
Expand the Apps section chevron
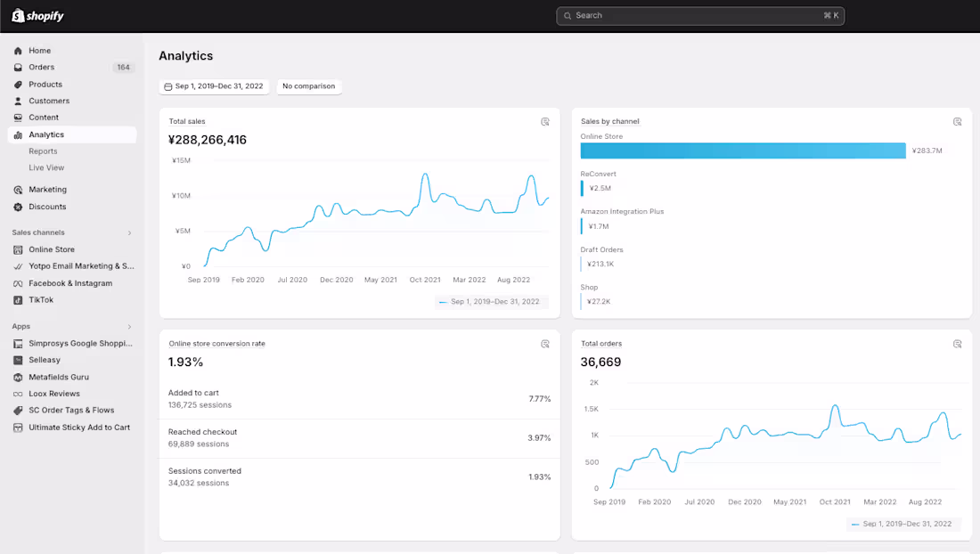pyautogui.click(x=129, y=327)
